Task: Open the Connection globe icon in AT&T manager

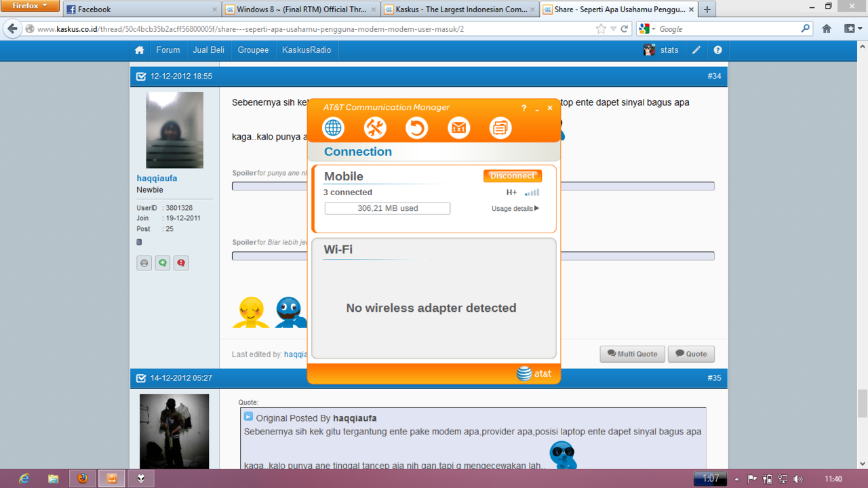Action: [333, 127]
